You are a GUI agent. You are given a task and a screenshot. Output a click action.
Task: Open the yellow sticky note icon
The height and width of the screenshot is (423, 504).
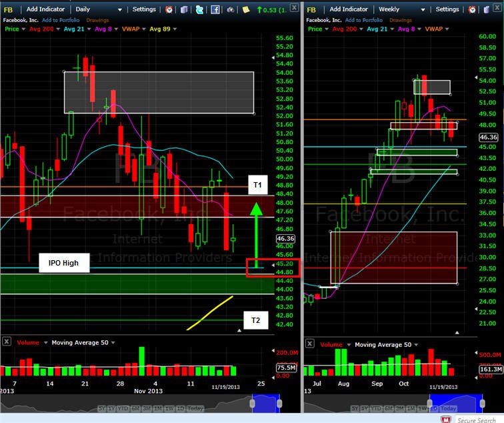tap(246, 9)
